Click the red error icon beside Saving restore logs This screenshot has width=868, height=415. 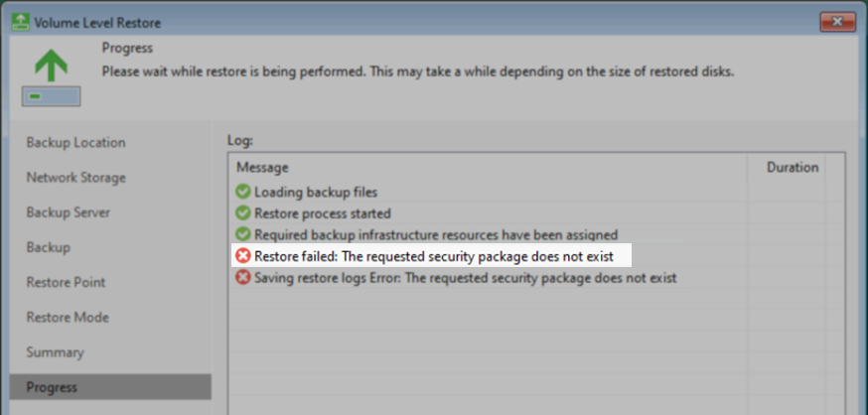(x=243, y=277)
